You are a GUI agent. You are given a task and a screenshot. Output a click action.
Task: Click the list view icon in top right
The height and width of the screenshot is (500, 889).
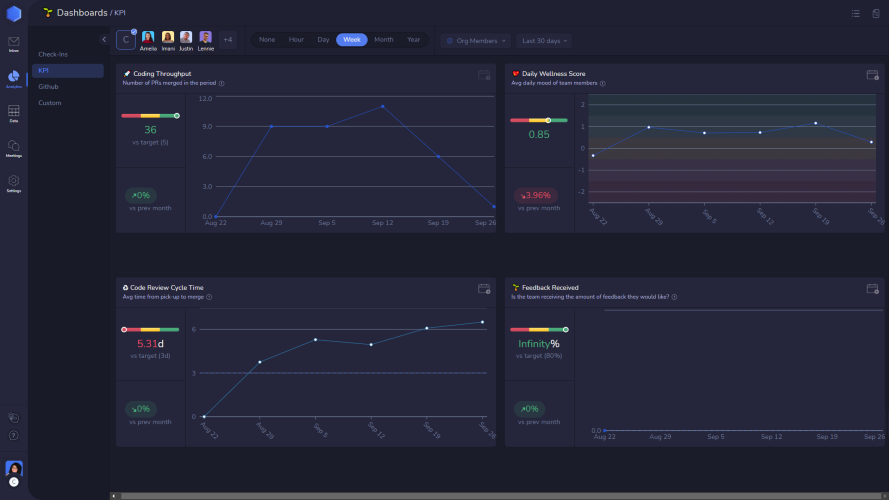pyautogui.click(x=856, y=13)
